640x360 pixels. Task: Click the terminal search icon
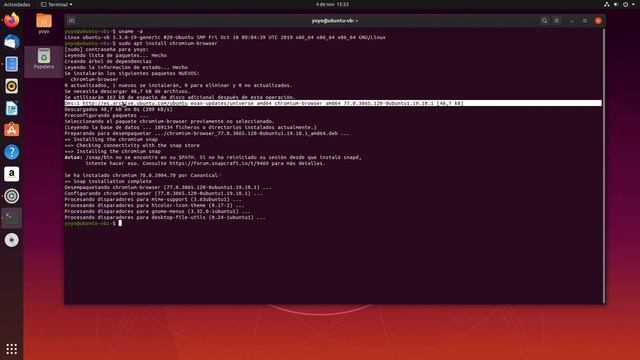544,20
